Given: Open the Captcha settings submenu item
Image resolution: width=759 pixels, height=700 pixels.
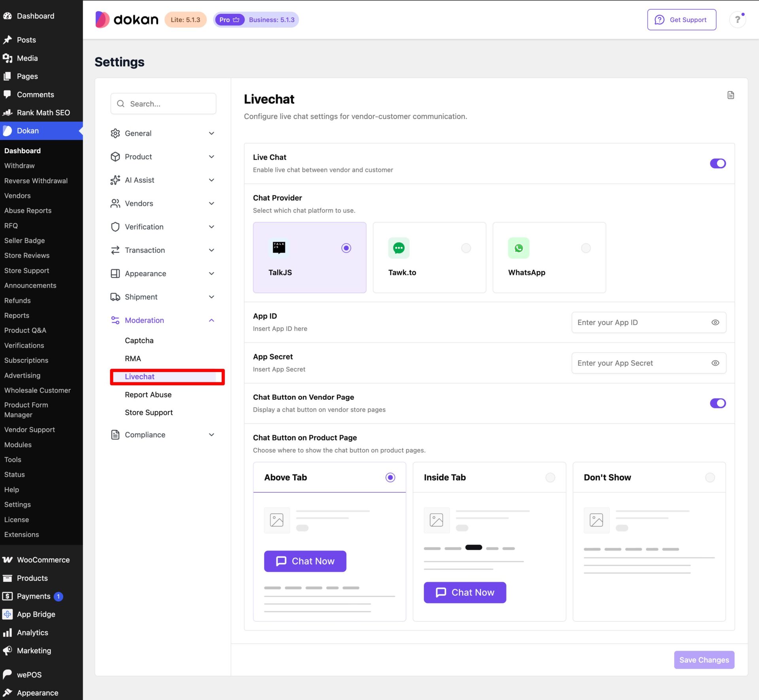Looking at the screenshot, I should 139,341.
